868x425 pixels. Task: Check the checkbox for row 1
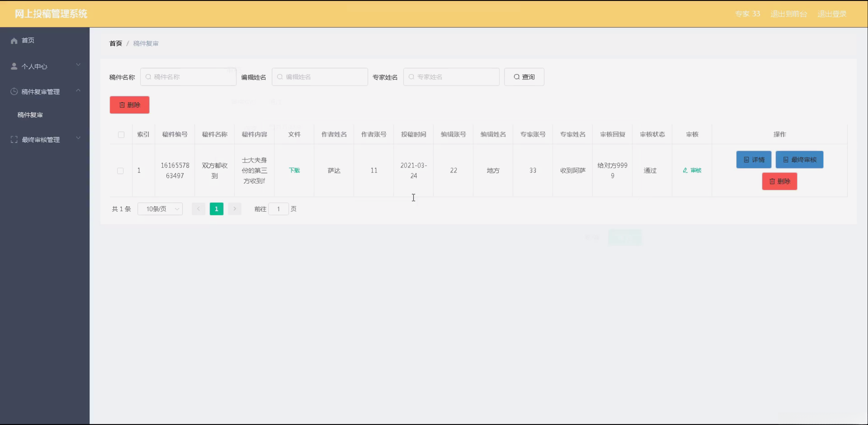pyautogui.click(x=120, y=171)
